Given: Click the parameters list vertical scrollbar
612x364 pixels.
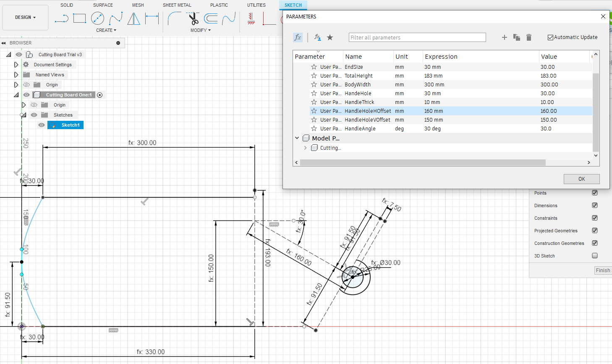Looking at the screenshot, I should click(x=596, y=112).
